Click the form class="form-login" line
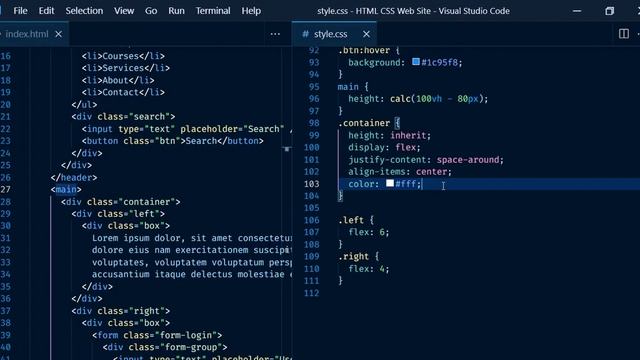 tap(157, 335)
